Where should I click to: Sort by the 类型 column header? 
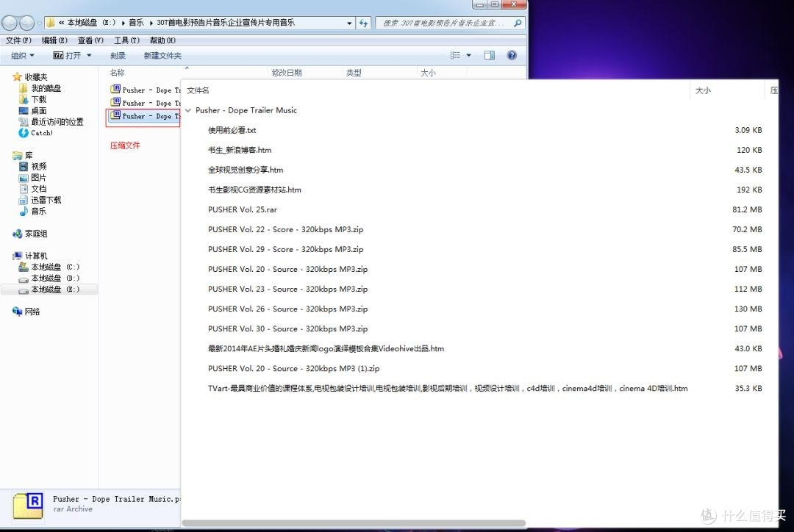pos(354,73)
